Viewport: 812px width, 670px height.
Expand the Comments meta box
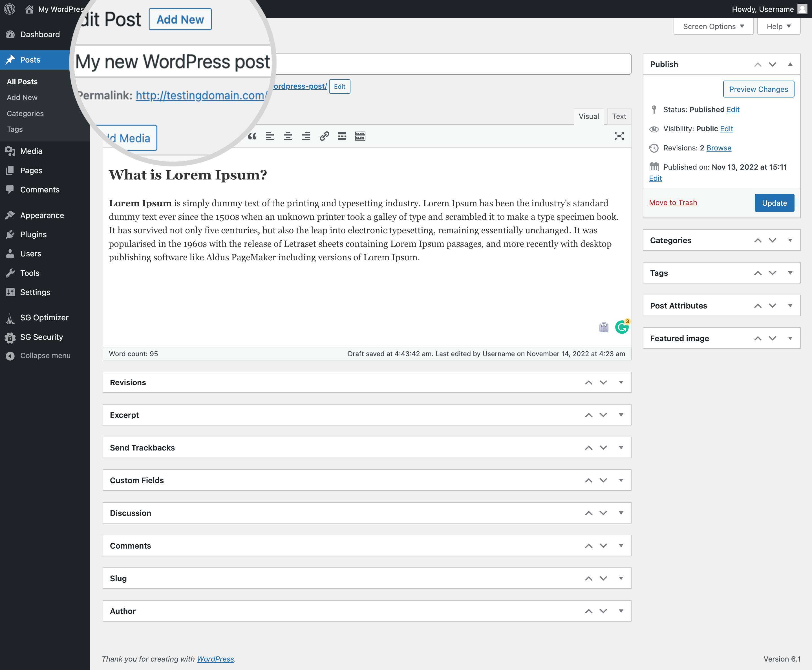621,546
